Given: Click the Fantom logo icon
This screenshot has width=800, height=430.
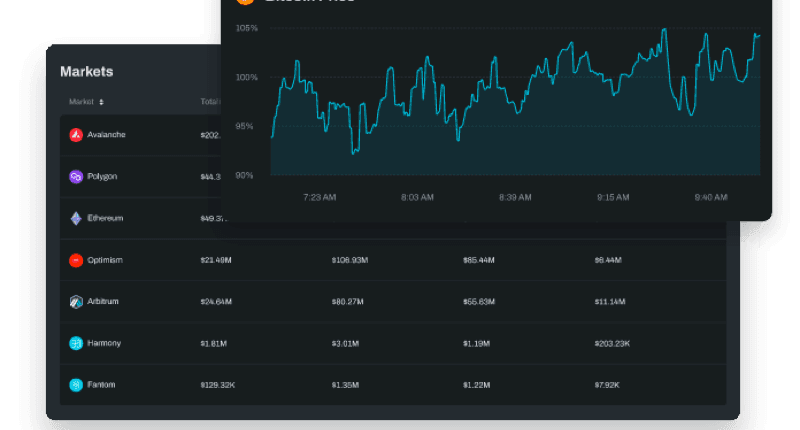Looking at the screenshot, I should (76, 385).
